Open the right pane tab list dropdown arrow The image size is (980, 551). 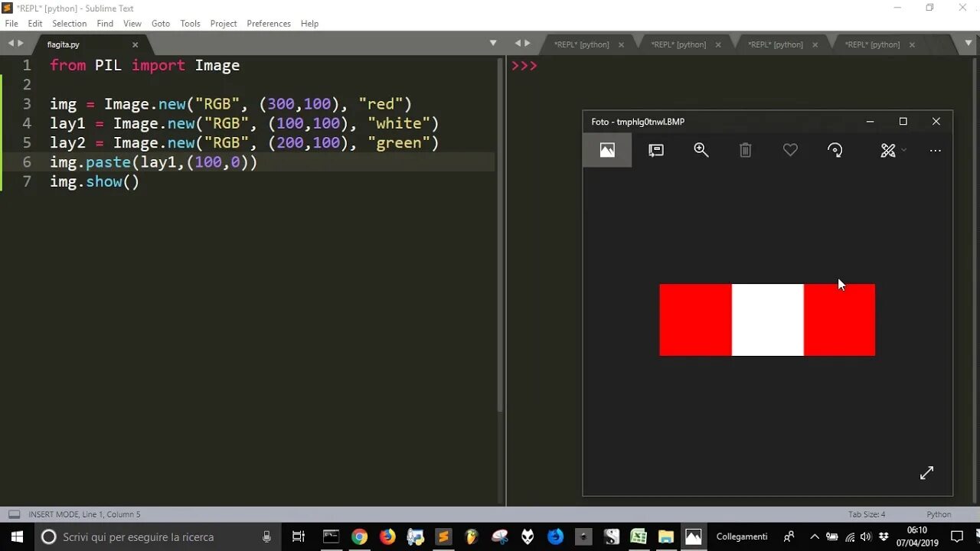[969, 44]
